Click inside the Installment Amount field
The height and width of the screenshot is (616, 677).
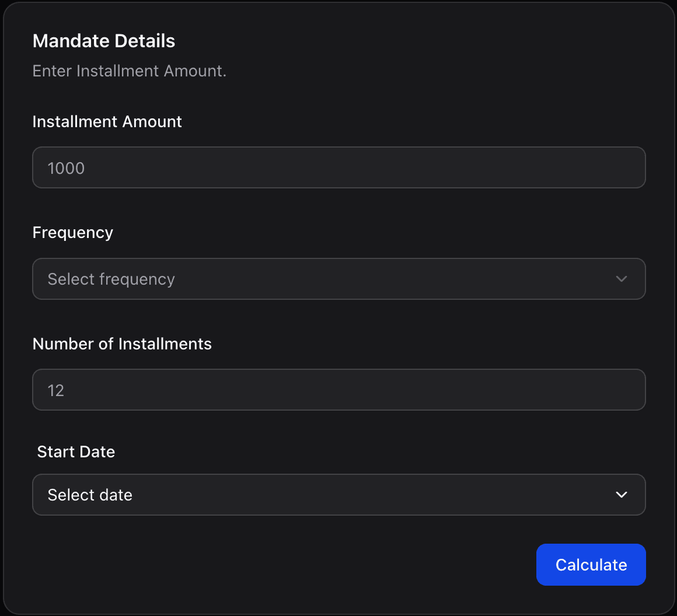(338, 167)
